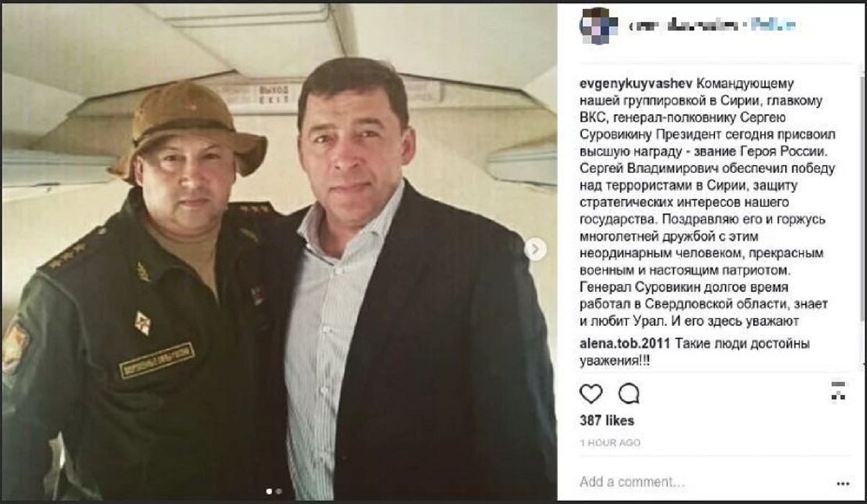View the list of 387 likes
The width and height of the screenshot is (867, 504).
pyautogui.click(x=607, y=420)
